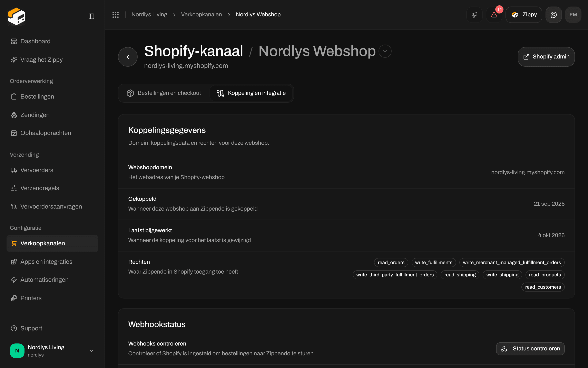Select Koppeling en integratie tab

pyautogui.click(x=251, y=93)
